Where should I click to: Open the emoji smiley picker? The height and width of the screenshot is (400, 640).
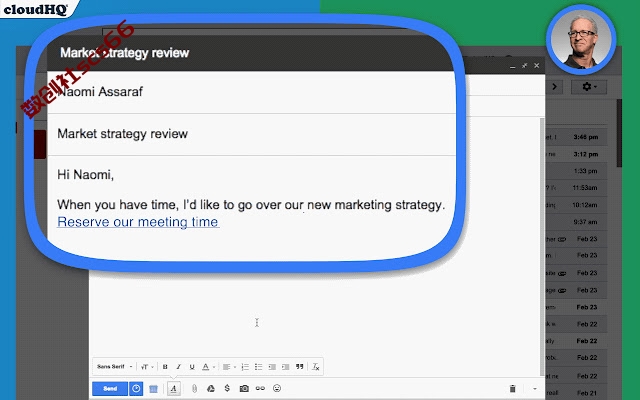[277, 388]
